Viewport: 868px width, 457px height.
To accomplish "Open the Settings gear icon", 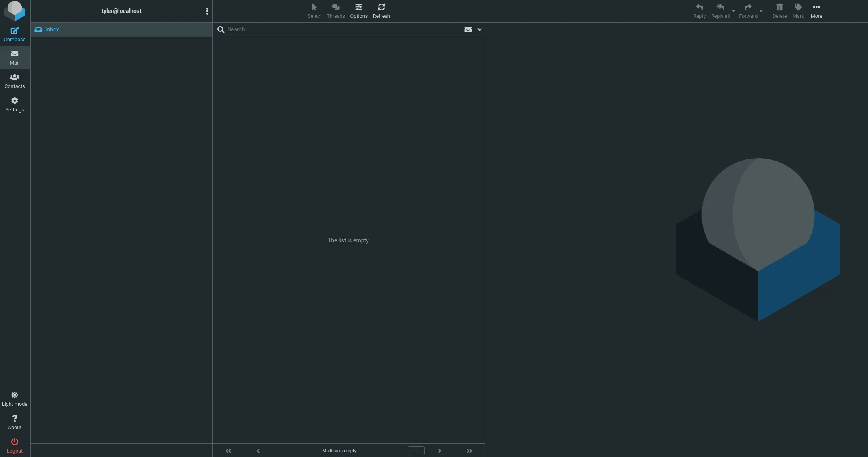I will point(15,104).
